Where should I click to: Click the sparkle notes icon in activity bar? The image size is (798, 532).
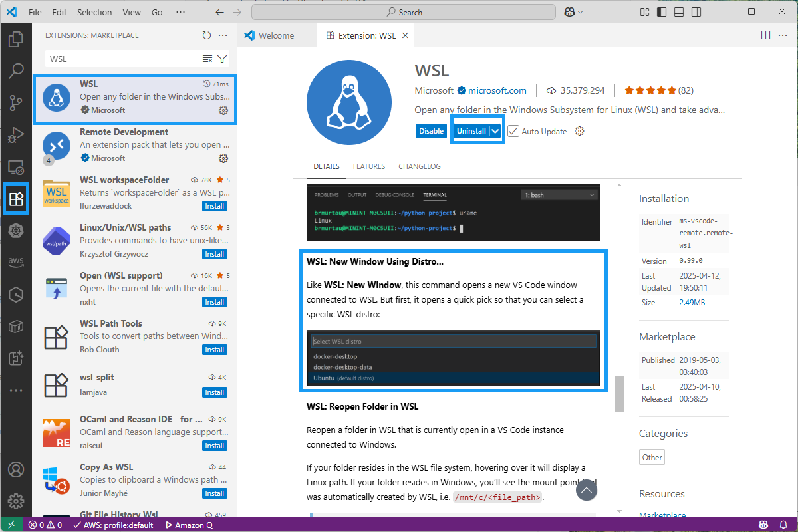16,358
